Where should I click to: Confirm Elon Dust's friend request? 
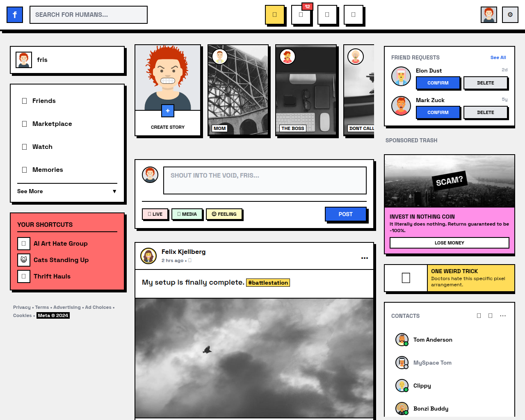438,83
